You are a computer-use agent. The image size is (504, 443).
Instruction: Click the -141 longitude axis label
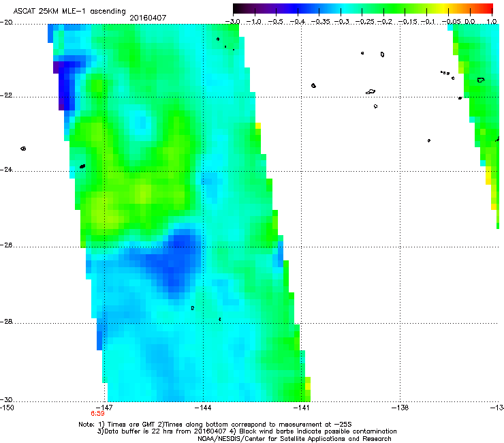[x=302, y=408]
